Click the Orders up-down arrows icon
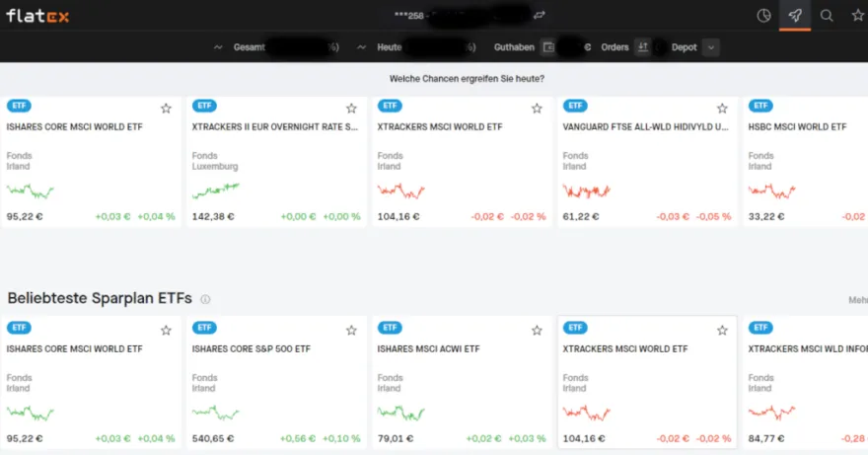Viewport: 868px width, 455px height. tap(643, 47)
